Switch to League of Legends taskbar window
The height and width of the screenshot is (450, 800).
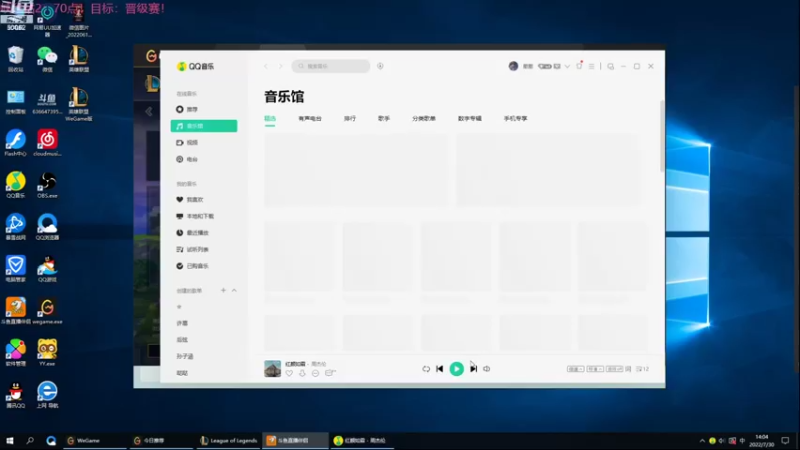click(x=228, y=440)
